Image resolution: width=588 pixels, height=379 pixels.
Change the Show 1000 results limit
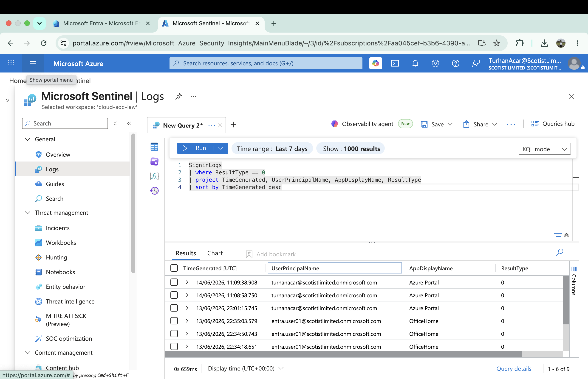[x=351, y=149]
